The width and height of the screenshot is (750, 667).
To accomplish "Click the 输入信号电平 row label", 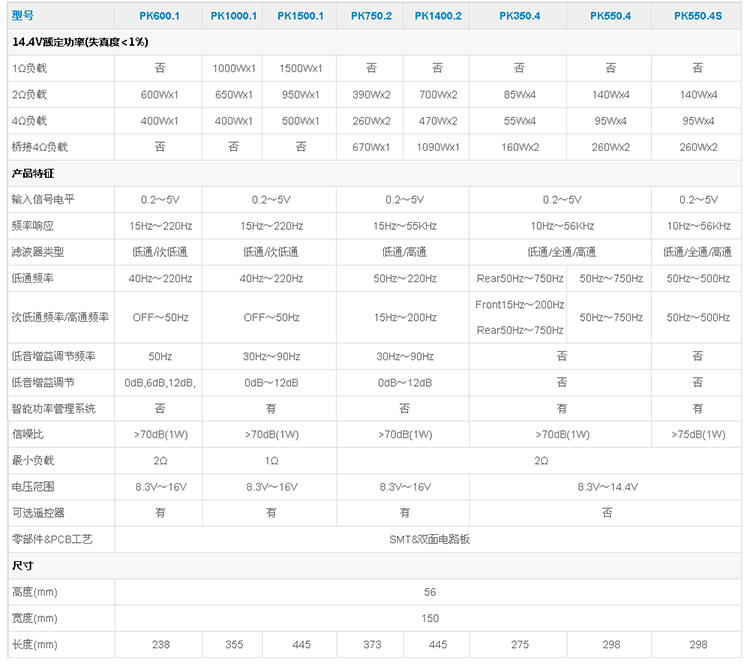I will [43, 200].
